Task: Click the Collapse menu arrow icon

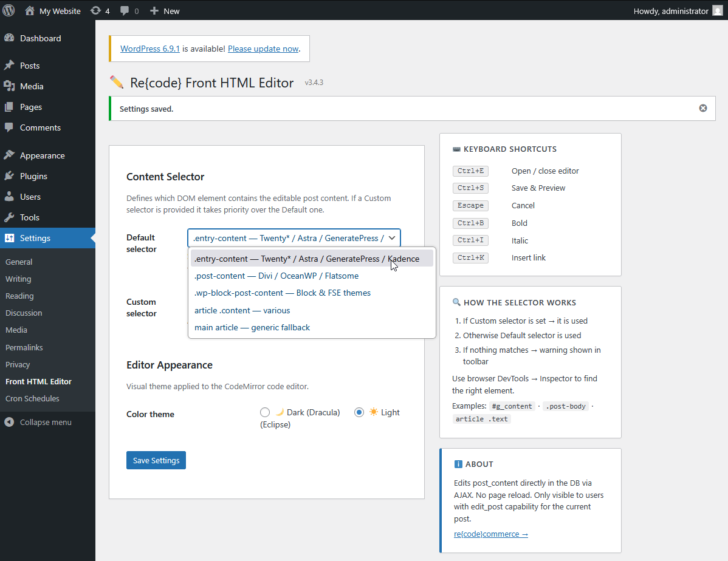Action: tap(9, 422)
